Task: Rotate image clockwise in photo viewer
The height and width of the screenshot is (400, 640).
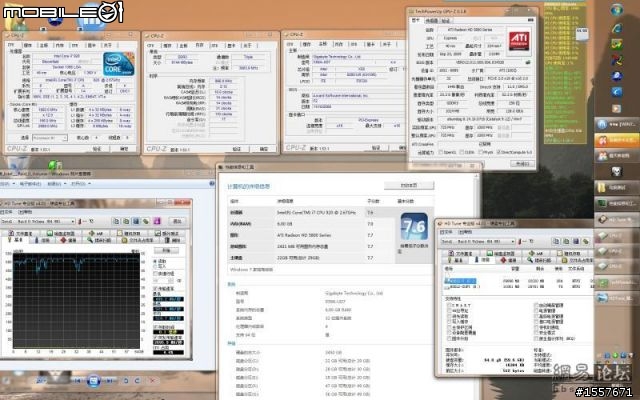Action: (x=137, y=381)
